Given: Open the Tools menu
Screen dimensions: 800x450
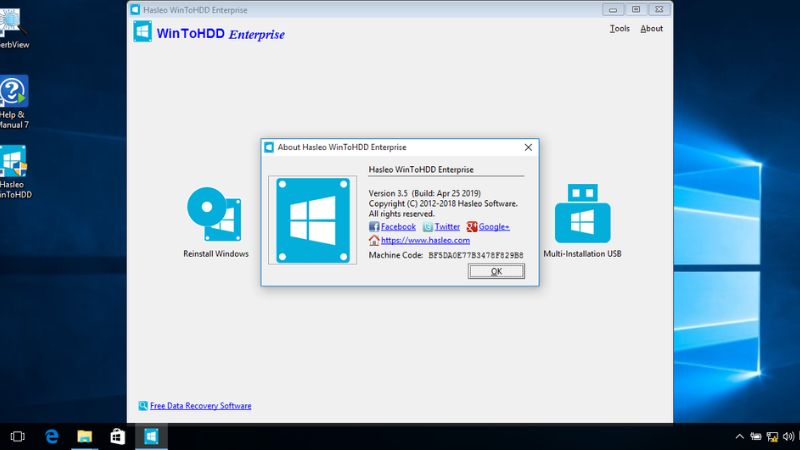Looking at the screenshot, I should pyautogui.click(x=619, y=29).
